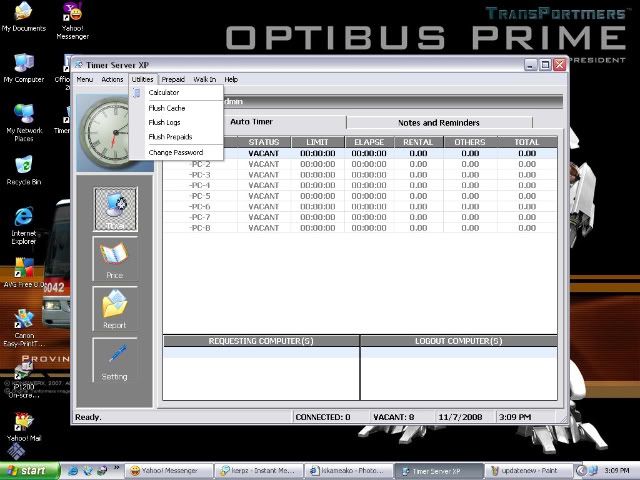Open My Computer desktop icon

point(24,68)
